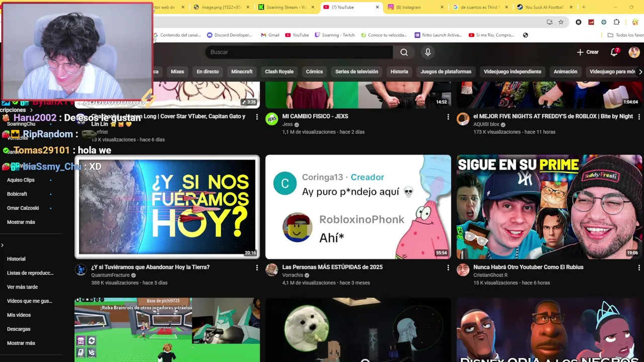Open options for Personas MÁS ESTÚPIDAS video
The height and width of the screenshot is (362, 644).
[x=448, y=268]
